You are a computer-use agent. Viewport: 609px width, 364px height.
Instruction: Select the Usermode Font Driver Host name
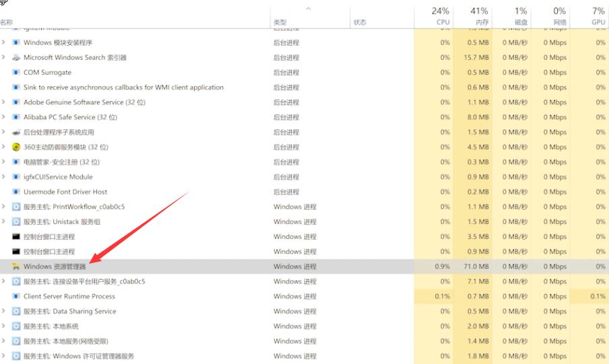pyautogui.click(x=65, y=192)
